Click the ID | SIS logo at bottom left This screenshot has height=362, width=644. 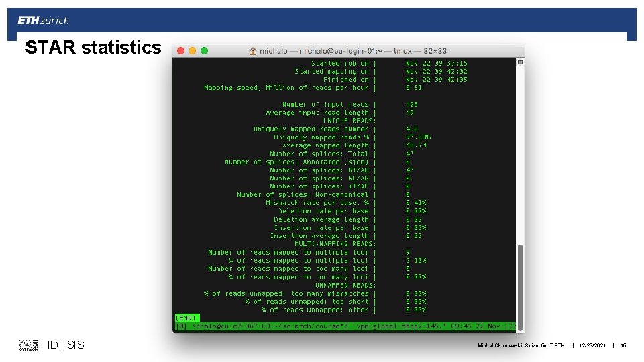pos(52,345)
